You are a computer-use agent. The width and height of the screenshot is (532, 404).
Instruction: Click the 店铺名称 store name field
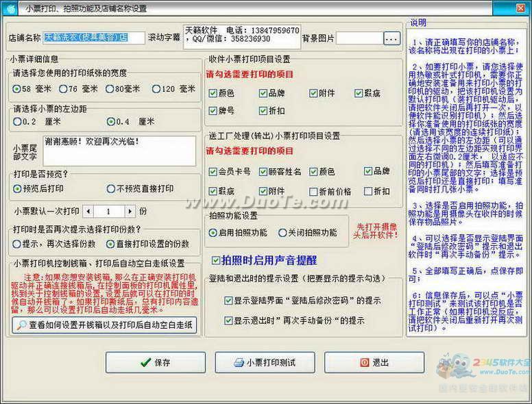(x=94, y=38)
